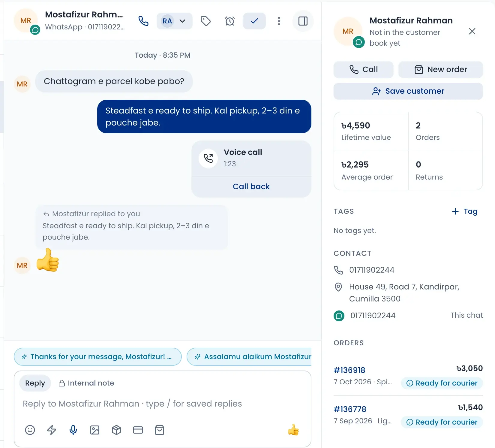The width and height of the screenshot is (495, 448).
Task: Open order #136918
Action: [349, 370]
